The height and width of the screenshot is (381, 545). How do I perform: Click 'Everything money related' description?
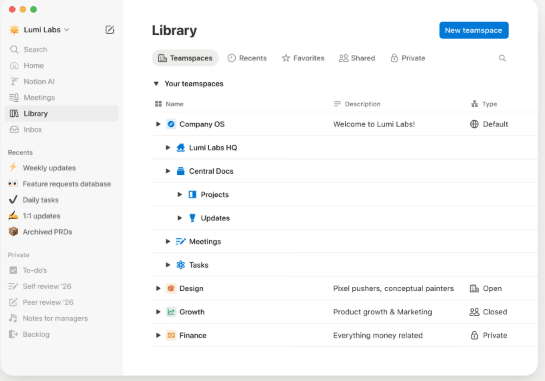tap(378, 335)
